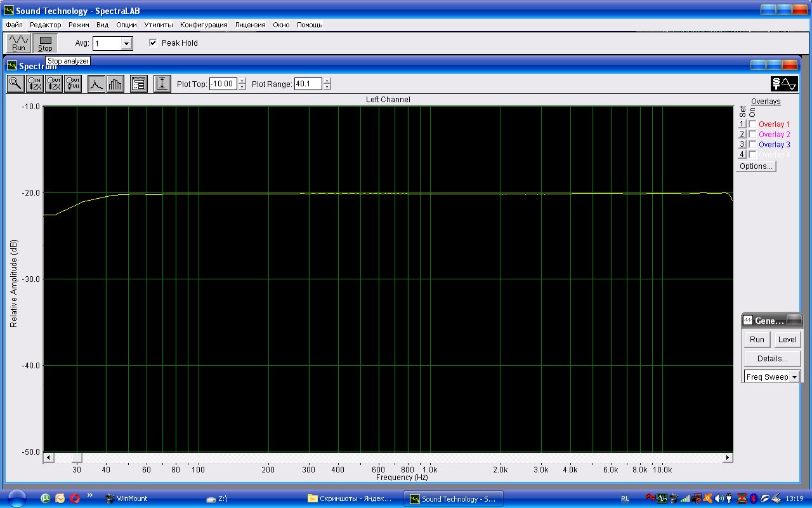
Task: Open the Freq Sweep generator dropdown
Action: 794,377
